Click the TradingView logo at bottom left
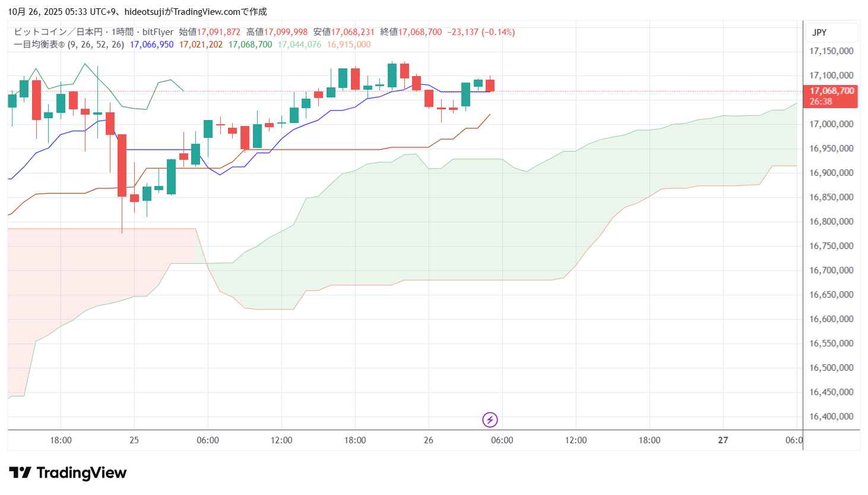 point(68,473)
